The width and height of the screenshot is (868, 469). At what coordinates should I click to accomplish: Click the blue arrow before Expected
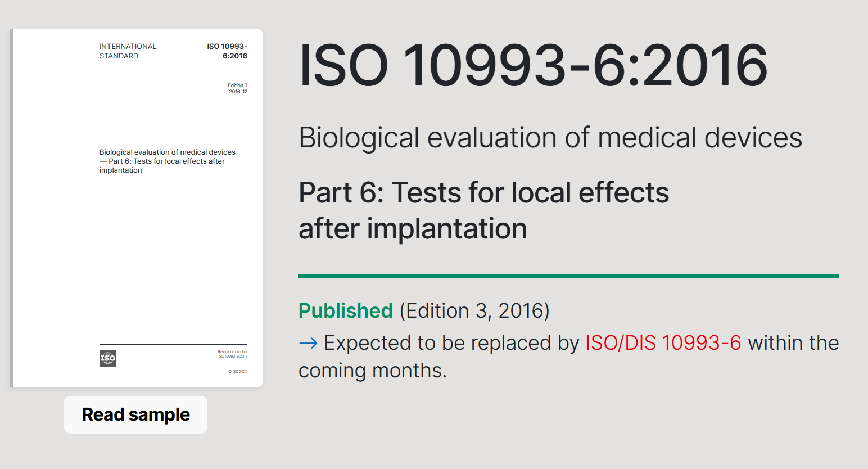click(x=308, y=342)
